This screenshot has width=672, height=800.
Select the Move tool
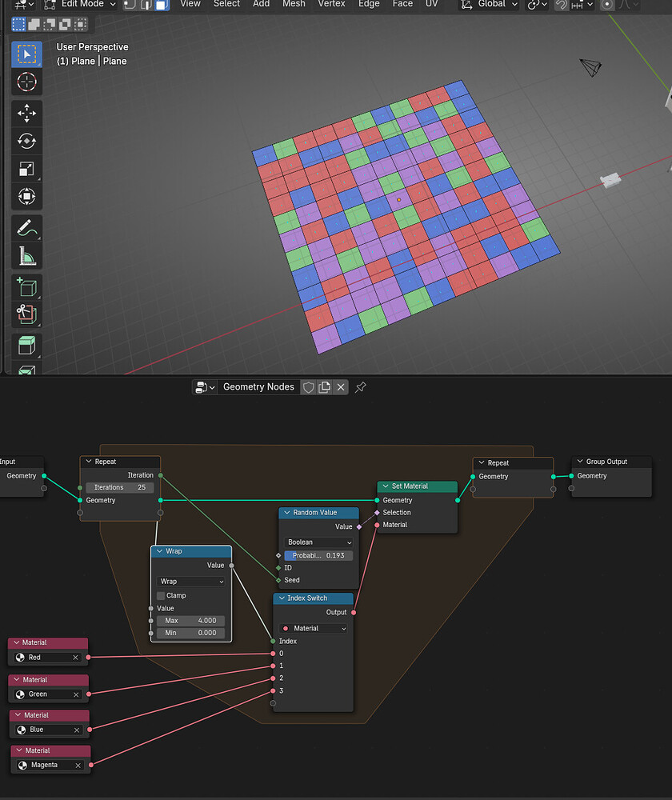point(26,114)
